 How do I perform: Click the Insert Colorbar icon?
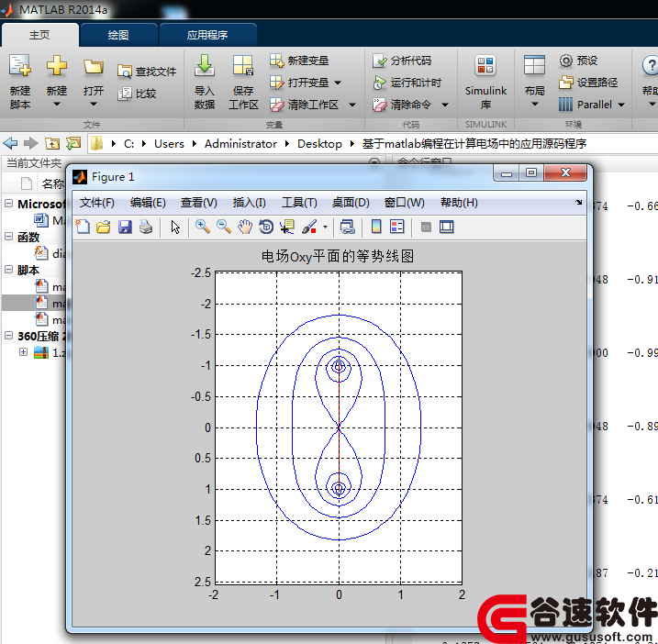(x=376, y=227)
